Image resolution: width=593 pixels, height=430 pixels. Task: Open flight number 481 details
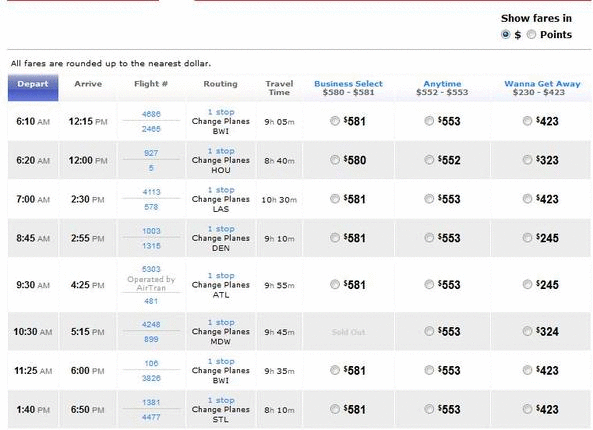[151, 301]
